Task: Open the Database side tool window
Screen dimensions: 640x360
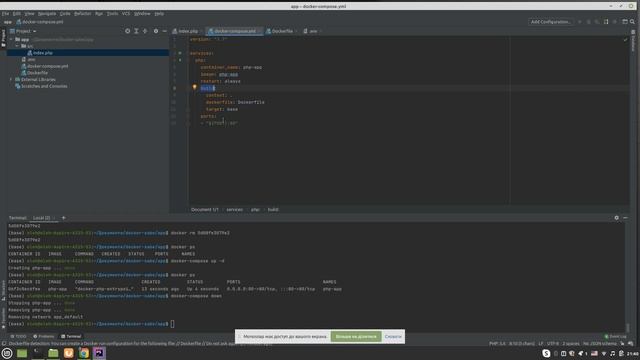Action: (x=633, y=41)
